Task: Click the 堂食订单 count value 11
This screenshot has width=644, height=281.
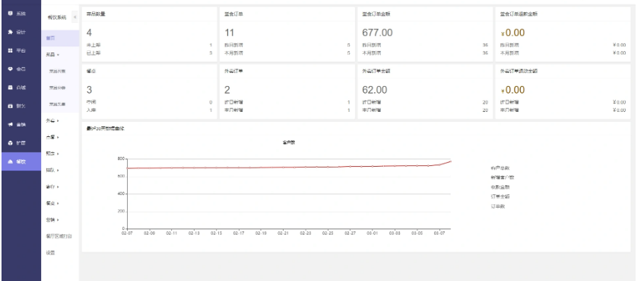Action: point(229,33)
